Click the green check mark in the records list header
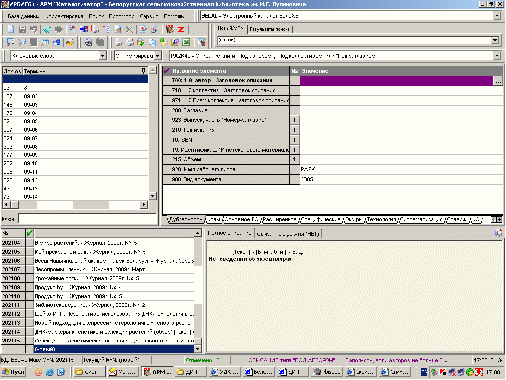The image size is (506, 380). pyautogui.click(x=30, y=233)
